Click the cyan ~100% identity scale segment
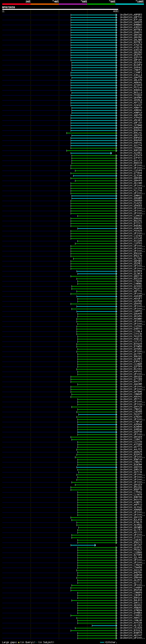Screen dimensions: 146x644 point(130,4)
